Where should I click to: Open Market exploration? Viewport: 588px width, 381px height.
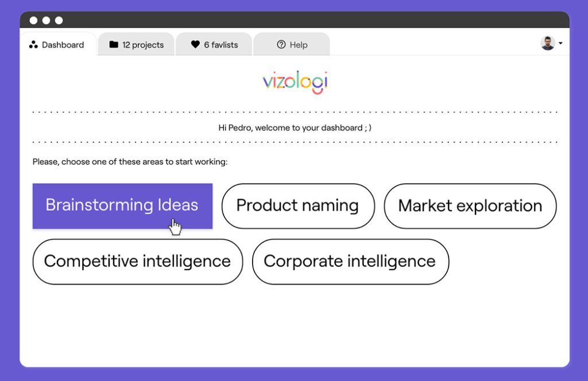(x=470, y=205)
